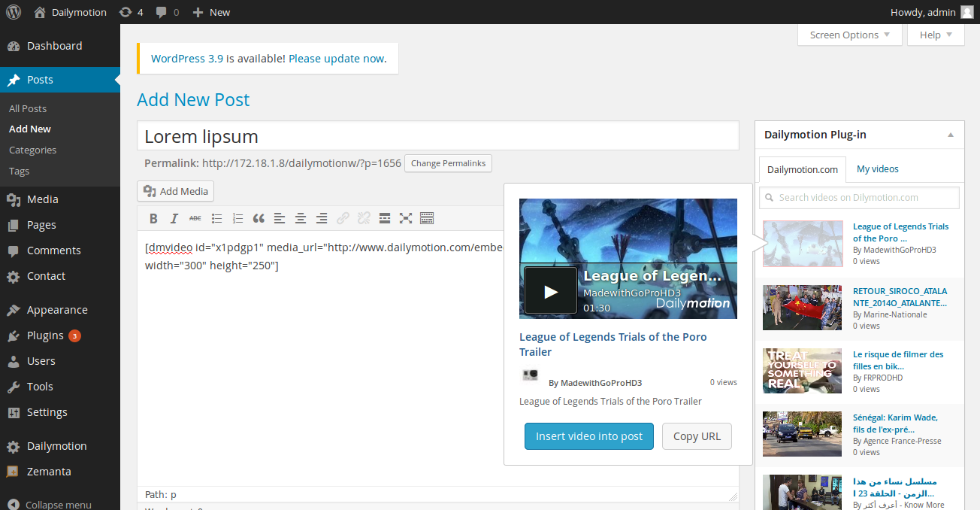This screenshot has width=980, height=510.
Task: Toggle bold formatting in editor toolbar
Action: (x=153, y=219)
